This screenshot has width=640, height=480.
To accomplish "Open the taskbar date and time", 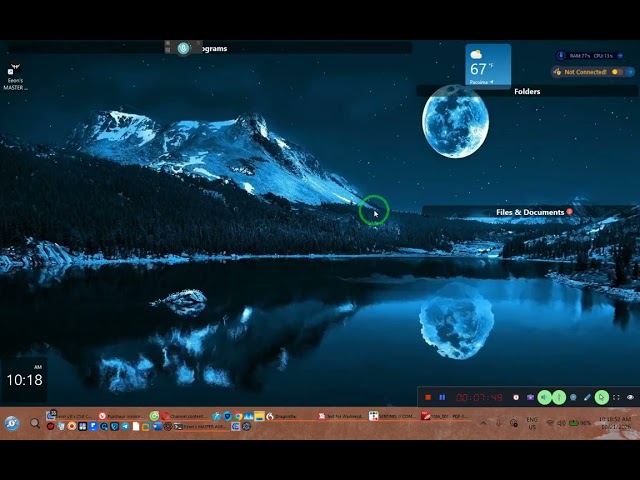I will [615, 423].
